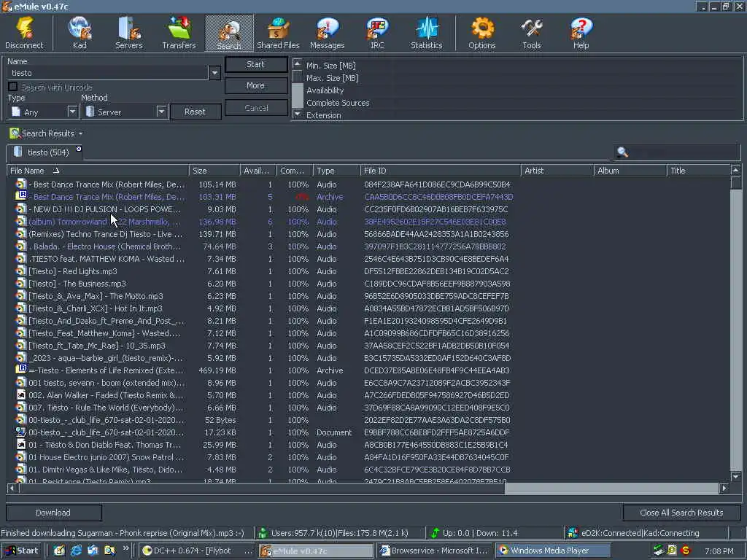747x560 pixels.
Task: Select the Search toolbar icon
Action: [x=229, y=33]
